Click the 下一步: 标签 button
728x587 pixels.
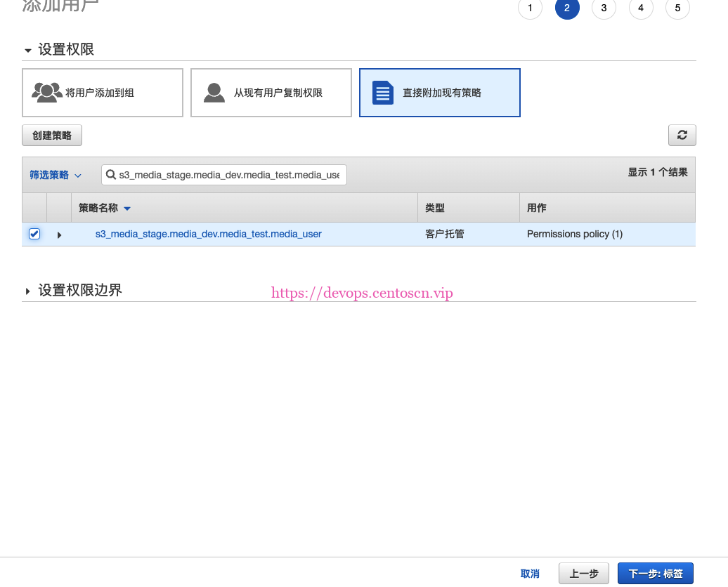(655, 574)
